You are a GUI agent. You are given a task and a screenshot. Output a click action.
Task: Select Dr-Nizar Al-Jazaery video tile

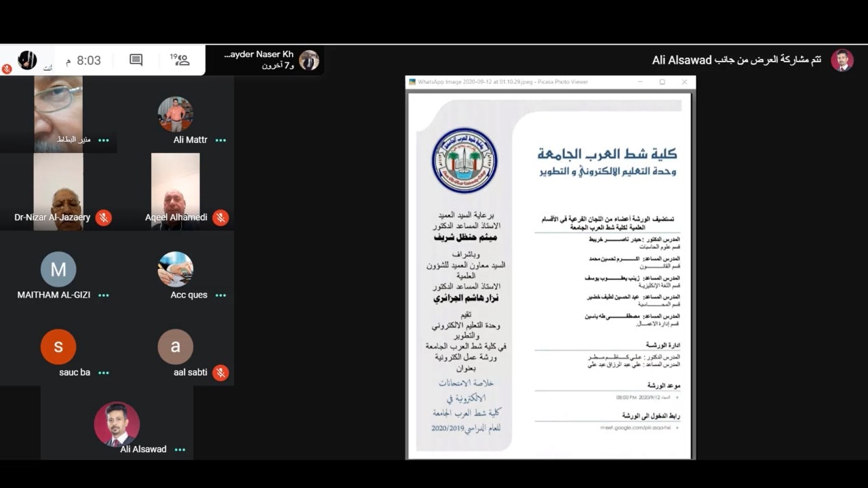click(58, 192)
